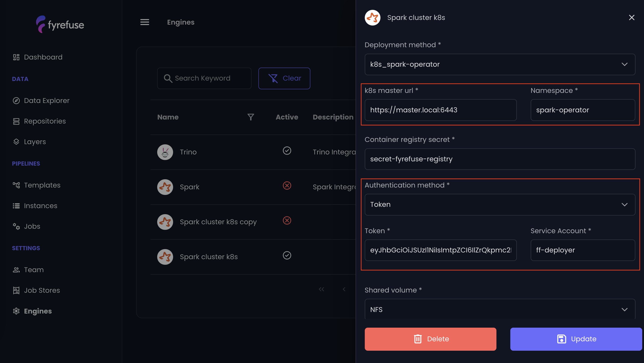Image resolution: width=644 pixels, height=363 pixels.
Task: Click the Trino engine avatar
Action: 165,152
